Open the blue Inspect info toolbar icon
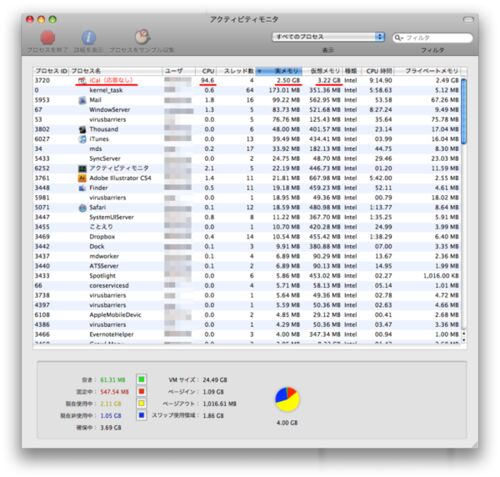 89,38
